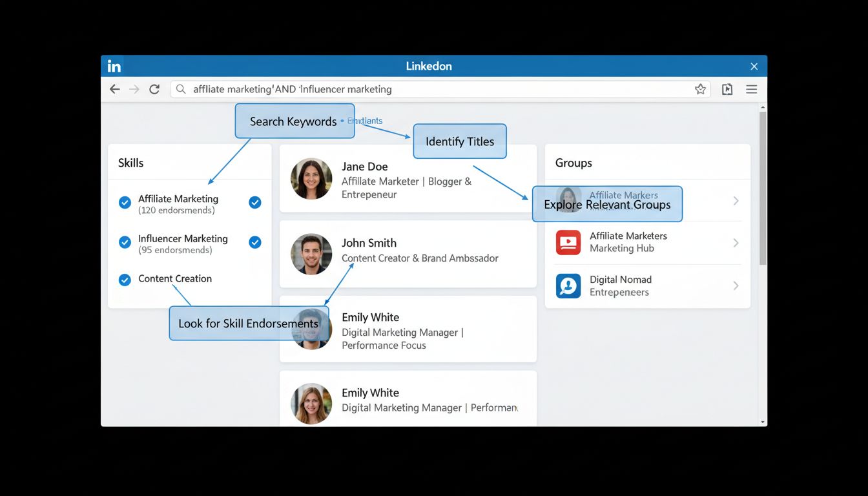Click Jane Doe's profile photo
Screen dimensions: 868x496
coord(311,179)
